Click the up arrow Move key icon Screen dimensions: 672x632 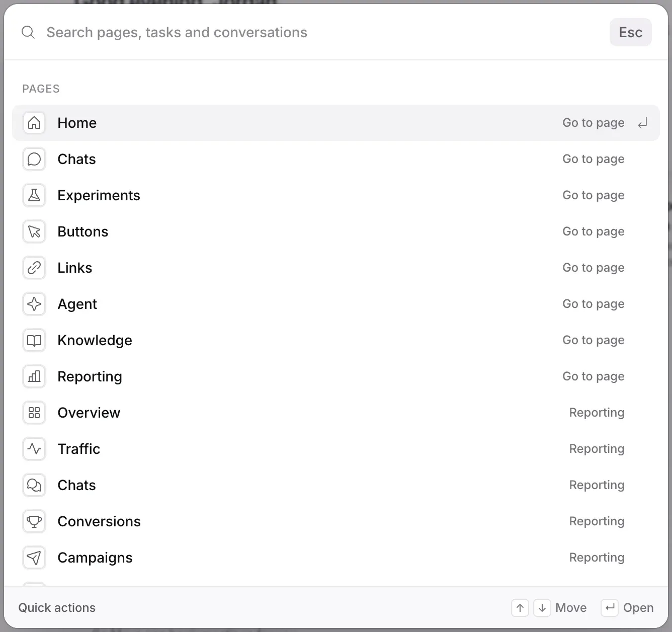[520, 608]
